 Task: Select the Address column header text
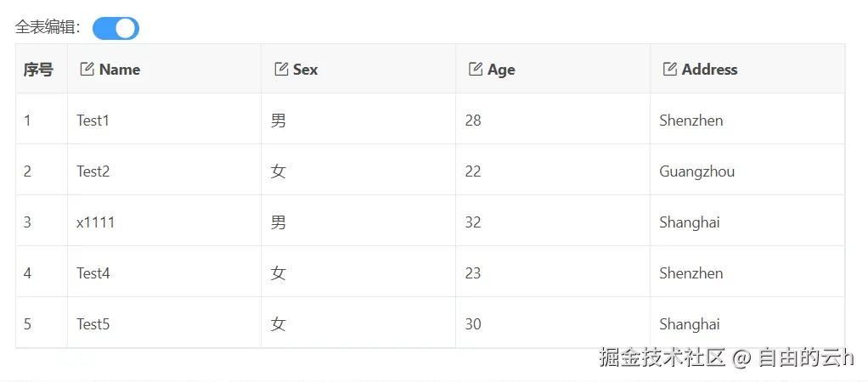(x=710, y=70)
